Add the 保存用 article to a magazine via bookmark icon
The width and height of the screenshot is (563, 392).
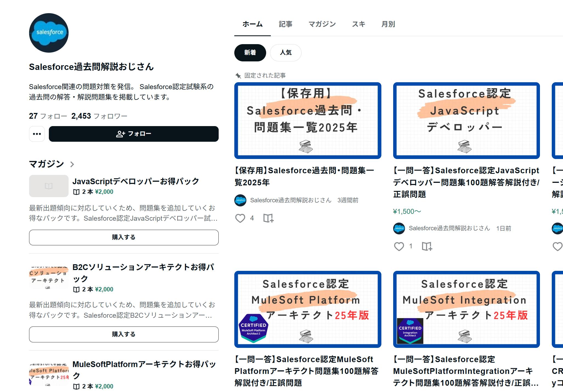click(268, 218)
